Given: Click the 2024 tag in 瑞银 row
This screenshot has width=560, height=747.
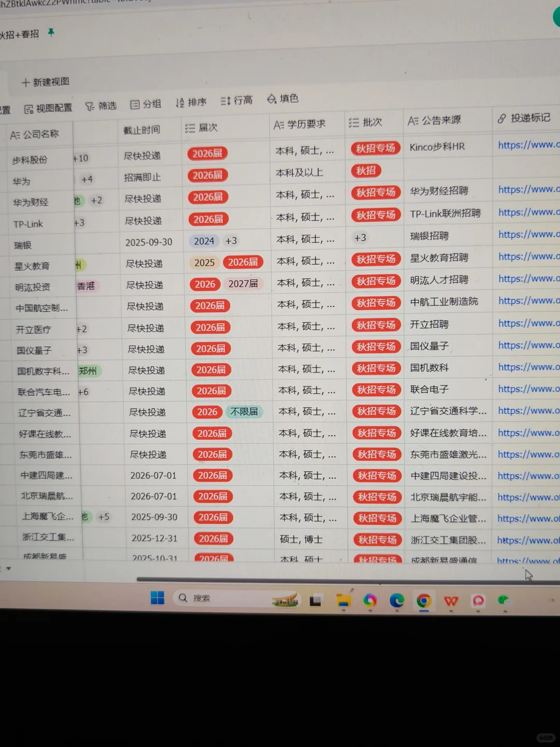Looking at the screenshot, I should [x=204, y=241].
